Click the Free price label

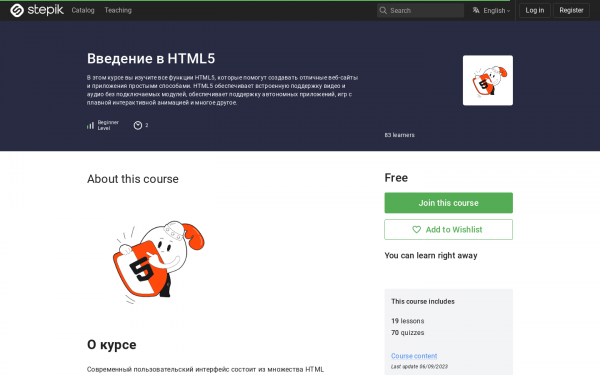396,178
